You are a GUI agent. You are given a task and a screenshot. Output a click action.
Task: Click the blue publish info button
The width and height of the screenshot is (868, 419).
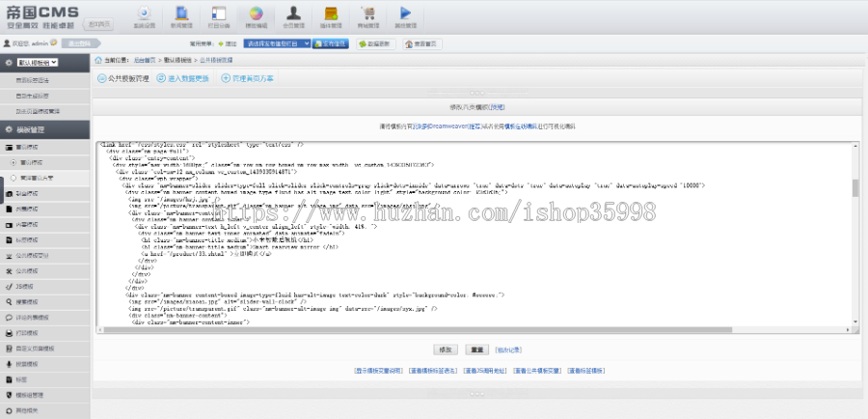click(331, 43)
